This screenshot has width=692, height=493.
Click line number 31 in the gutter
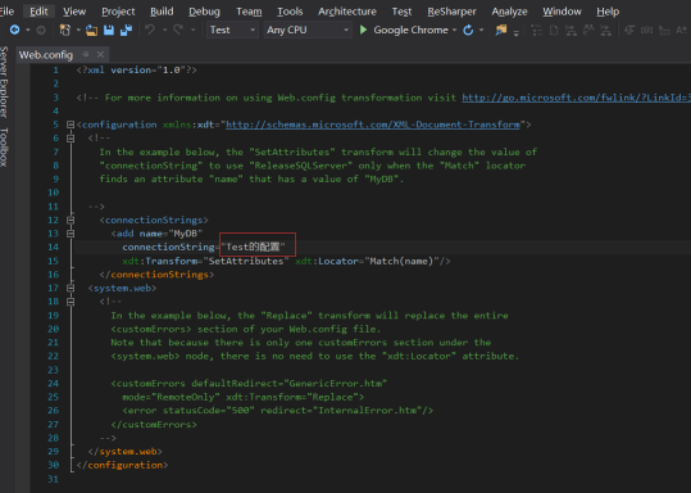53,479
